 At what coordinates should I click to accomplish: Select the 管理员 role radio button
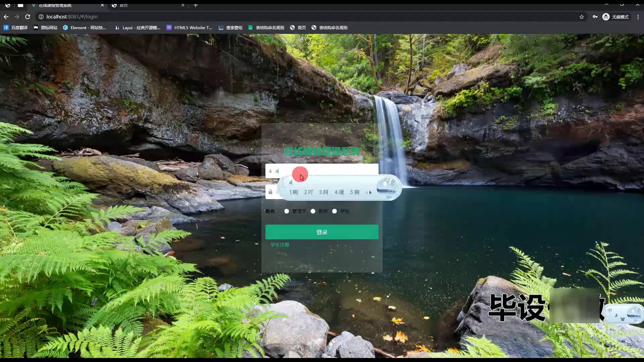click(x=286, y=211)
